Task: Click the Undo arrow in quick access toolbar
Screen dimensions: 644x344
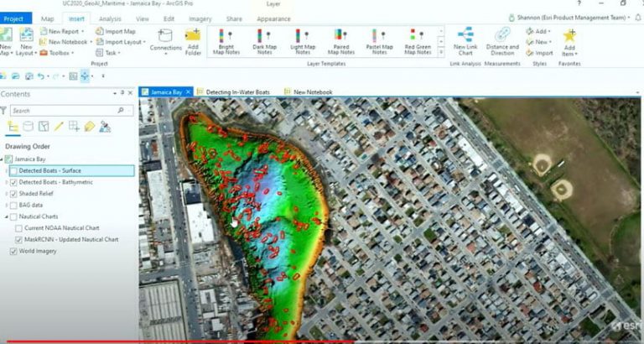Action: [40, 76]
